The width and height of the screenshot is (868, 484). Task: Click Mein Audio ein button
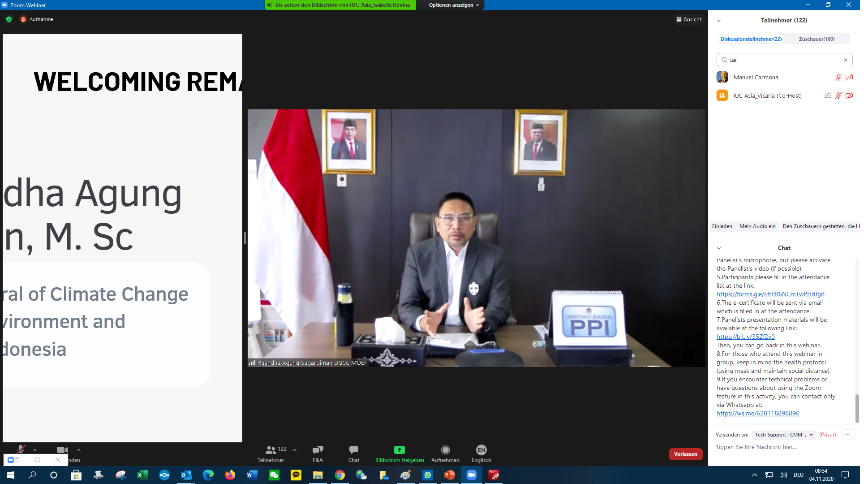757,226
